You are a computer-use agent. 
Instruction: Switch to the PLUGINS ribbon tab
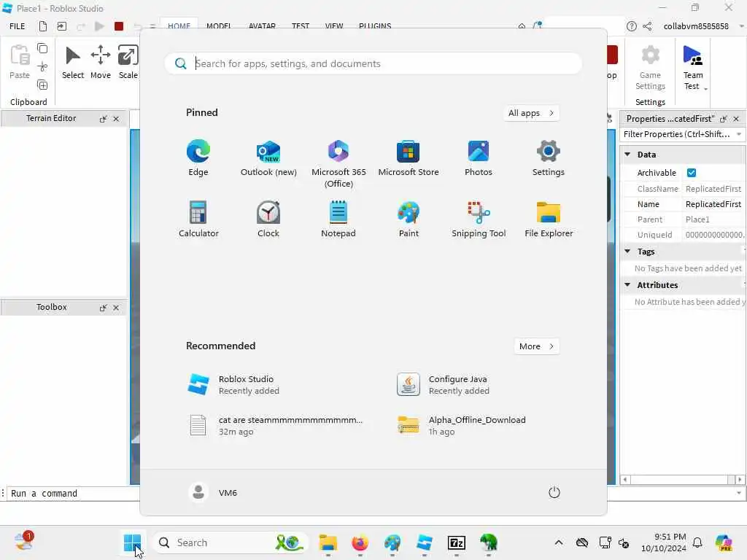pyautogui.click(x=375, y=26)
